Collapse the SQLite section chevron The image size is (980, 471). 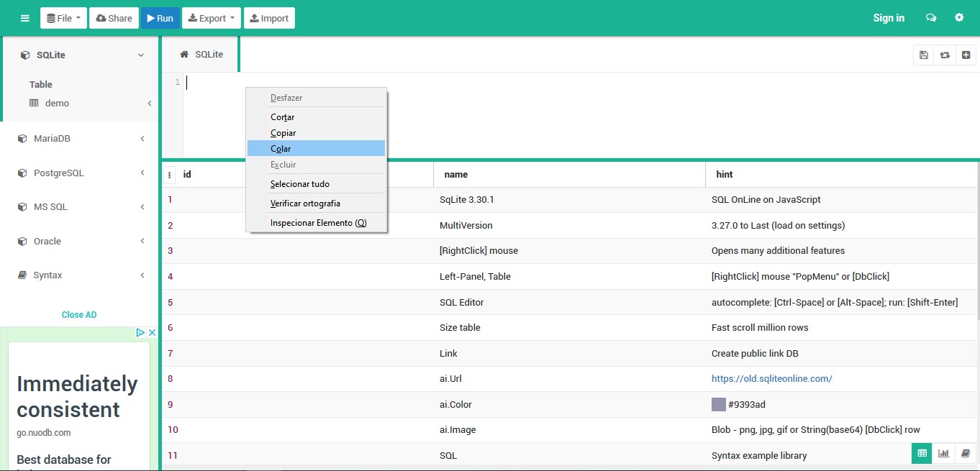(x=141, y=55)
